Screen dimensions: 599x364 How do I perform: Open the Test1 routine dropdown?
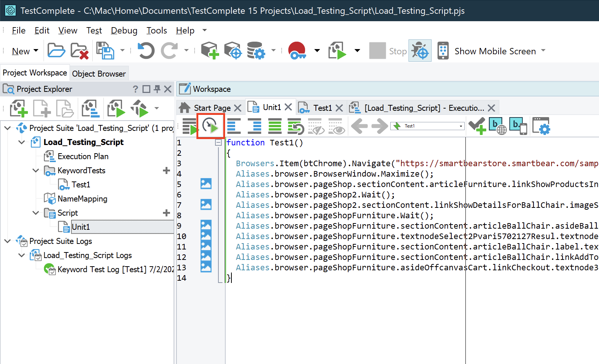click(x=461, y=126)
